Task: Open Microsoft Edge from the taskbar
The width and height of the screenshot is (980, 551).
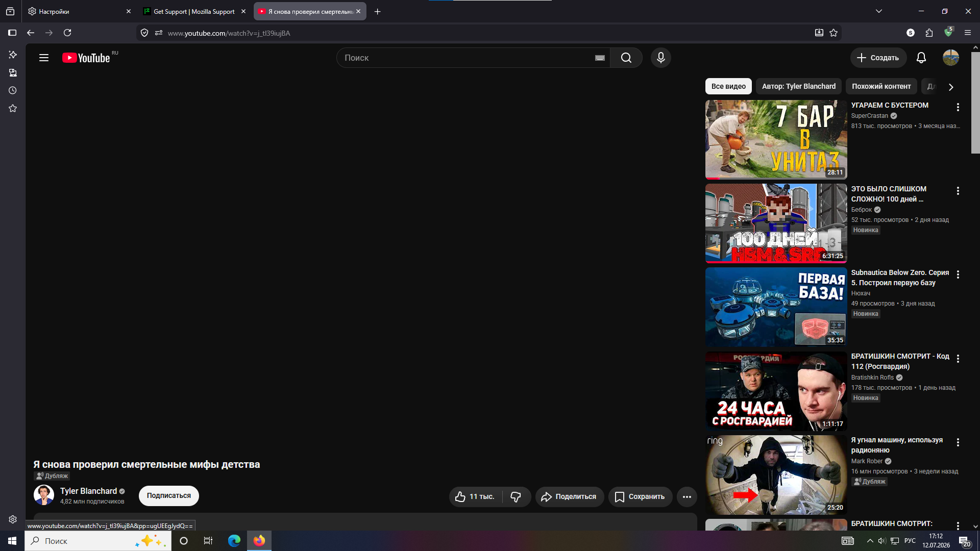Action: (x=234, y=541)
